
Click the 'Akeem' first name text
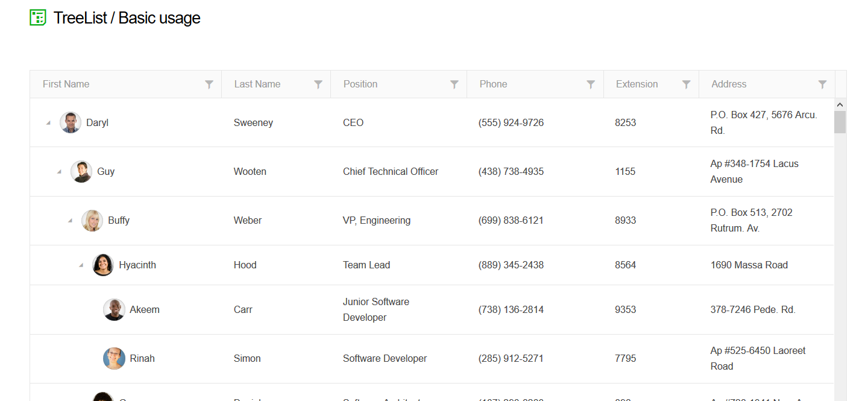pyautogui.click(x=145, y=309)
